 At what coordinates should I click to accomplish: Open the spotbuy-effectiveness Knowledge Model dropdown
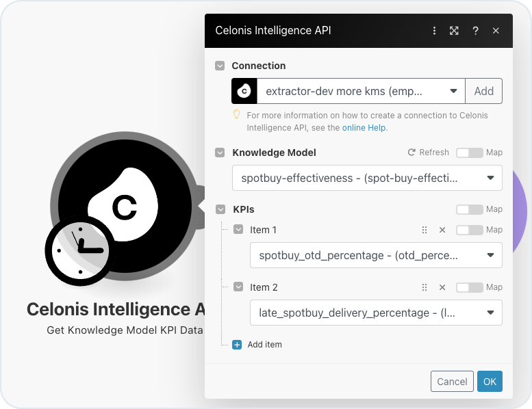367,178
